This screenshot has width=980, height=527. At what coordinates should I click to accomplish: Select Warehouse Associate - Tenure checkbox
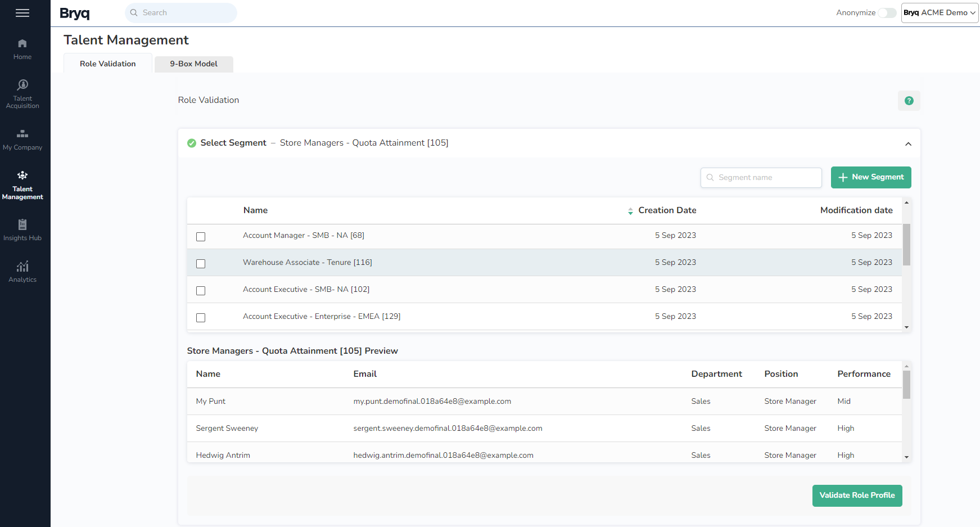(x=201, y=264)
